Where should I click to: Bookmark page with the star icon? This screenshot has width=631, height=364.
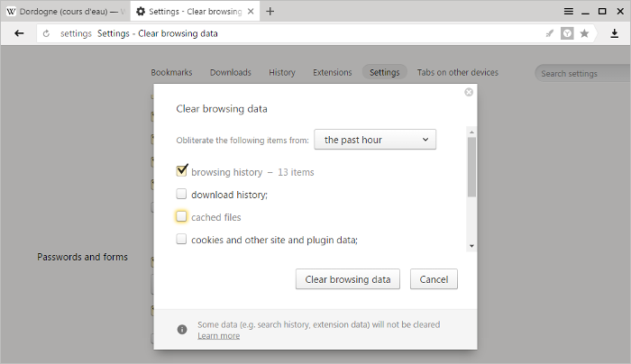[584, 33]
